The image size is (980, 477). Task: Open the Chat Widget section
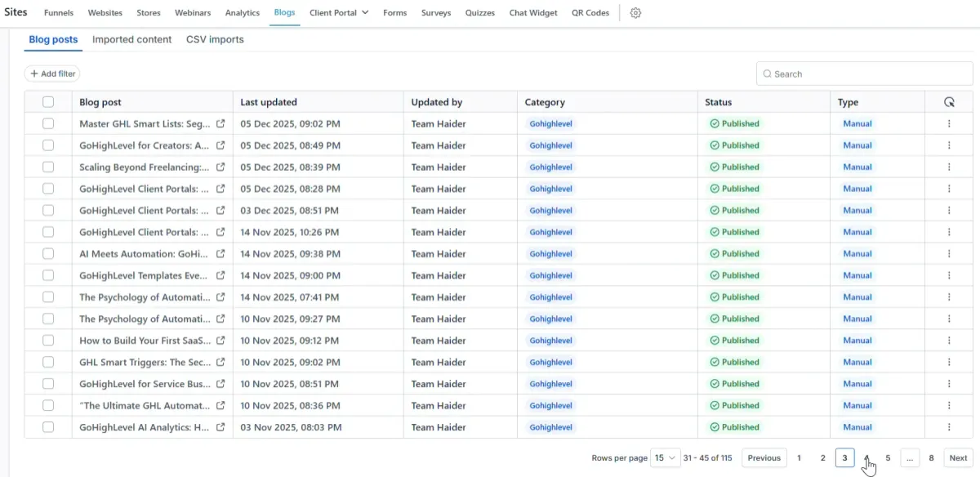[533, 13]
